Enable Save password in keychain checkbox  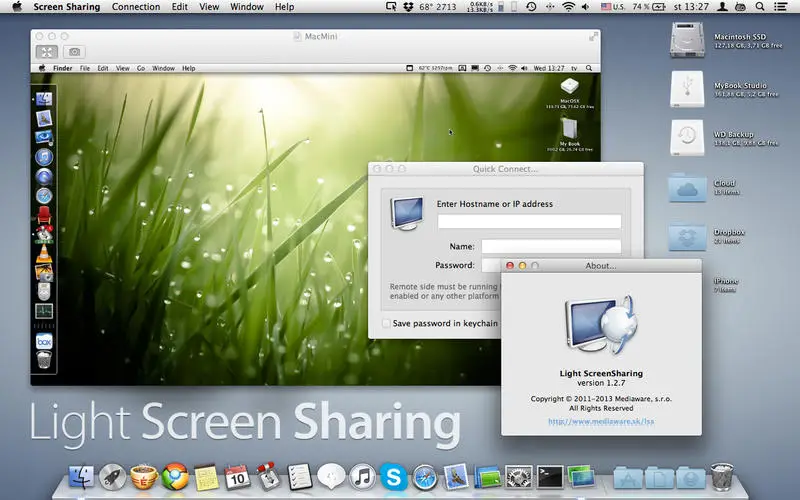(387, 323)
